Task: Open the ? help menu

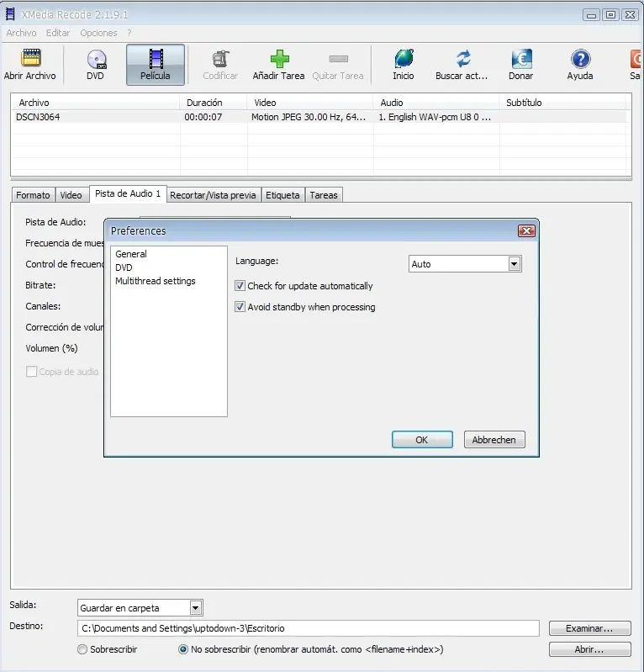Action: point(129,33)
